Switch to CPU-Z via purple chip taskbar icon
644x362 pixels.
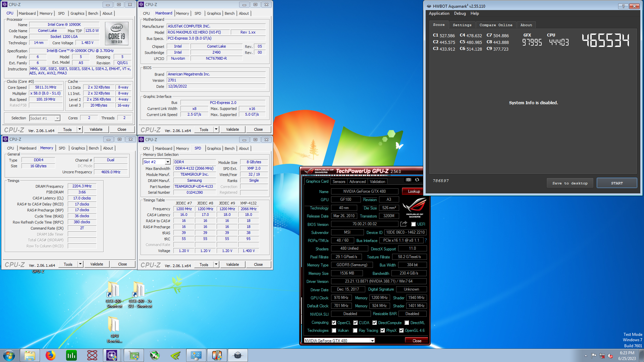point(112,355)
